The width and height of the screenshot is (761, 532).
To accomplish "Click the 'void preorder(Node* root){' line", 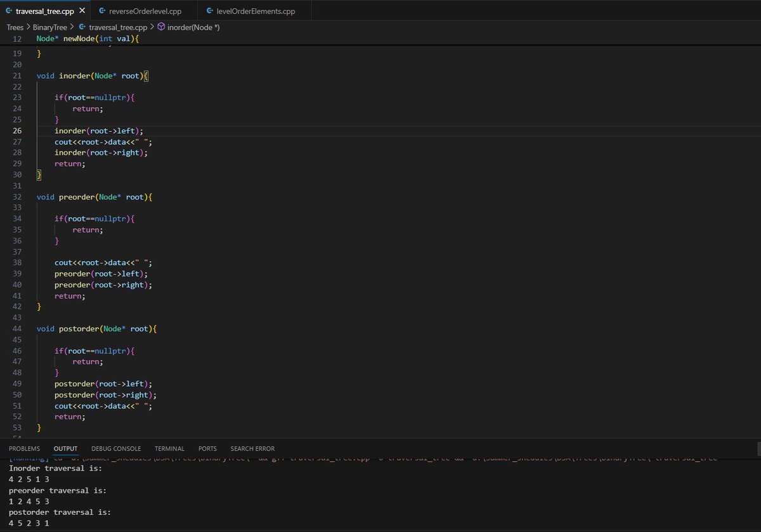I will [94, 197].
